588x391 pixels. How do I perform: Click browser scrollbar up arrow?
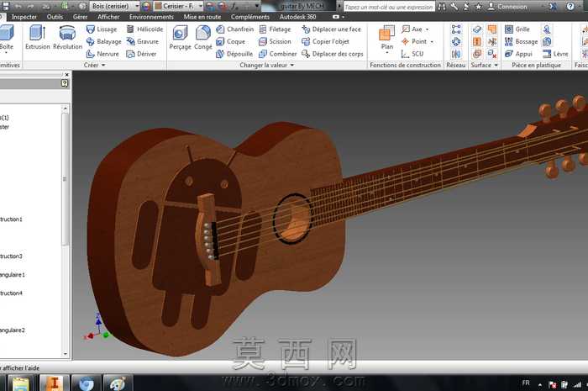(x=66, y=108)
